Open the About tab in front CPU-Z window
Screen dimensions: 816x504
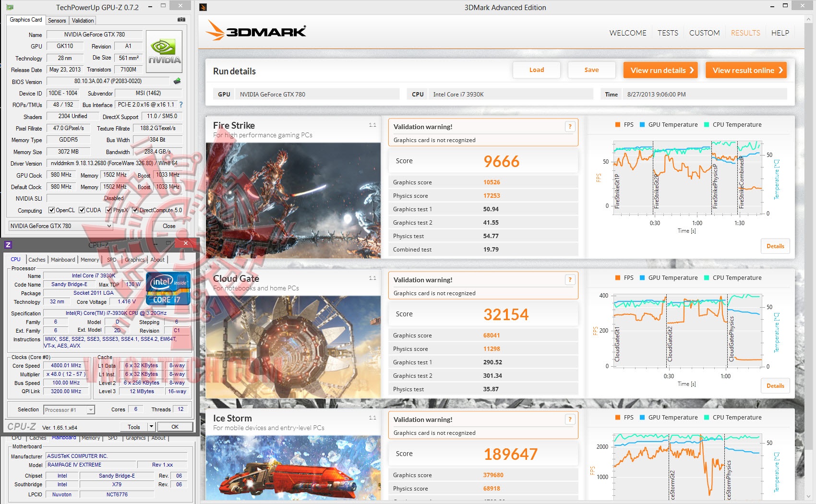pyautogui.click(x=157, y=260)
